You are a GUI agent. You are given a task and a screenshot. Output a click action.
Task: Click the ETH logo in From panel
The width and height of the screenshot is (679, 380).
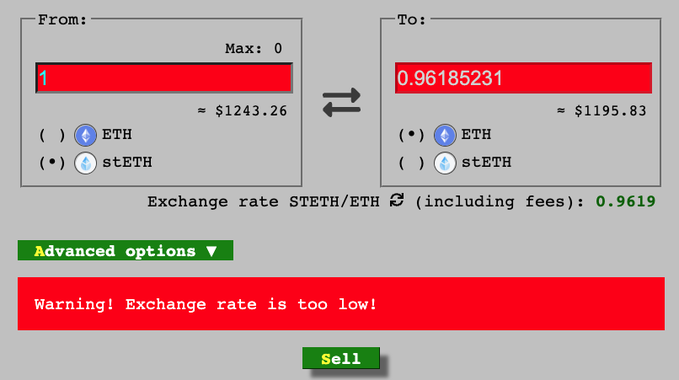(85, 135)
